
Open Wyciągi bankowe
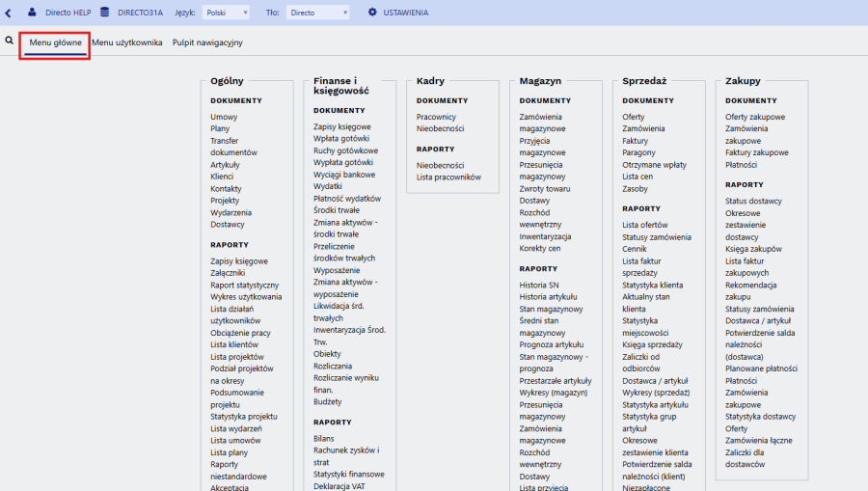(344, 175)
